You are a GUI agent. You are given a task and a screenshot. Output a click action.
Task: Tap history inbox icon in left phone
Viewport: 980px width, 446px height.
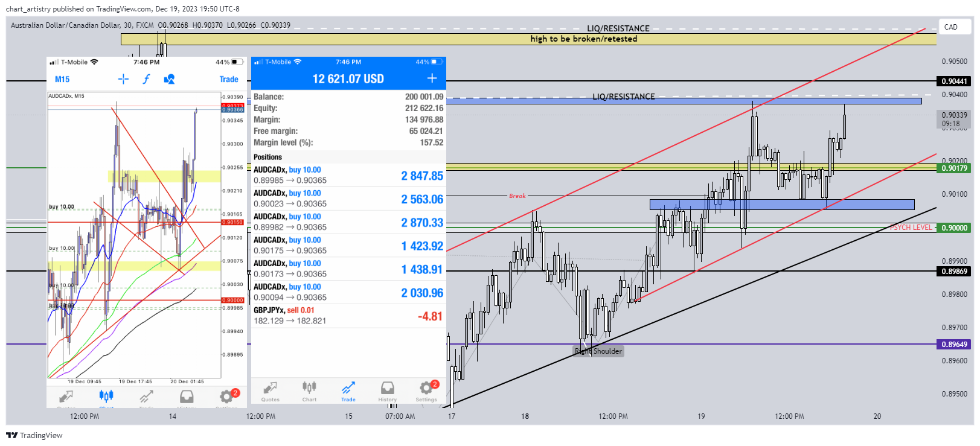pyautogui.click(x=187, y=397)
